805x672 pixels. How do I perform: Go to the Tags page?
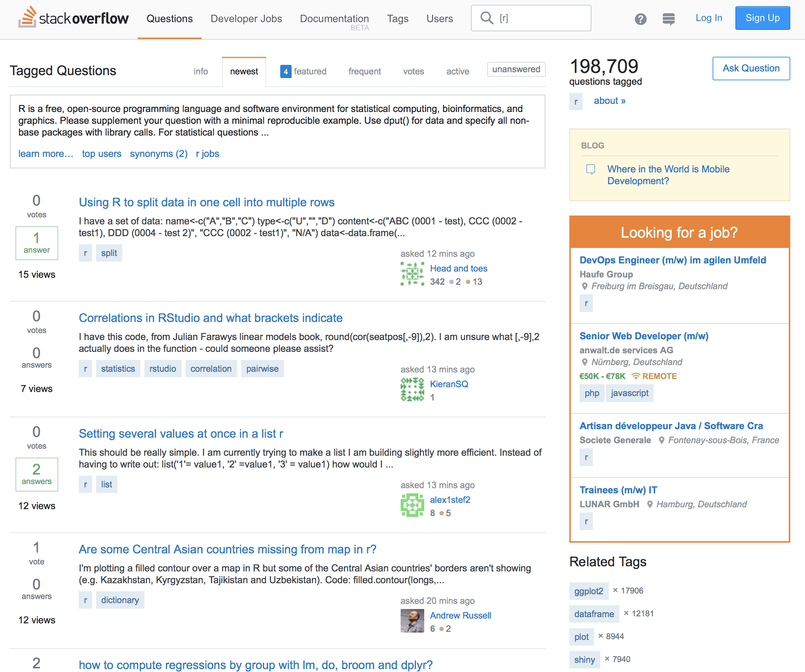click(x=397, y=18)
